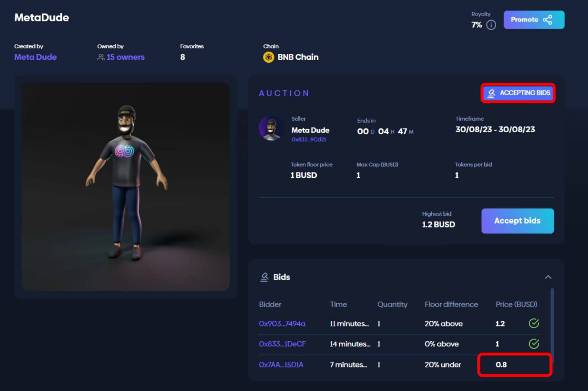The height and width of the screenshot is (391, 588).
Task: Collapse the Bids section chevron
Action: (548, 277)
